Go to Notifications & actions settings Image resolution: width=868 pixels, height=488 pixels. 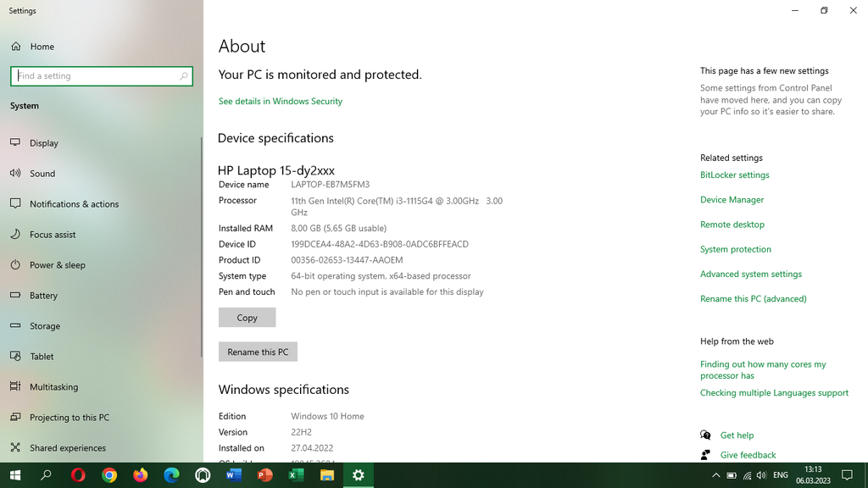click(75, 203)
